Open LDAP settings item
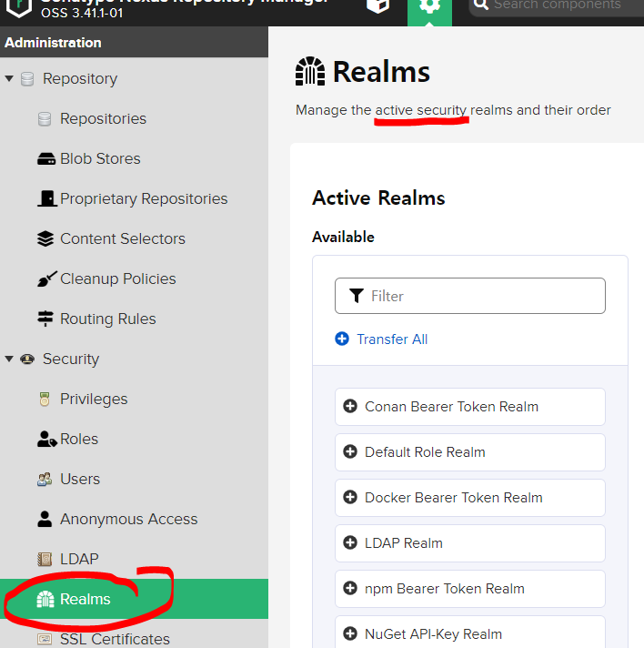 click(x=79, y=559)
